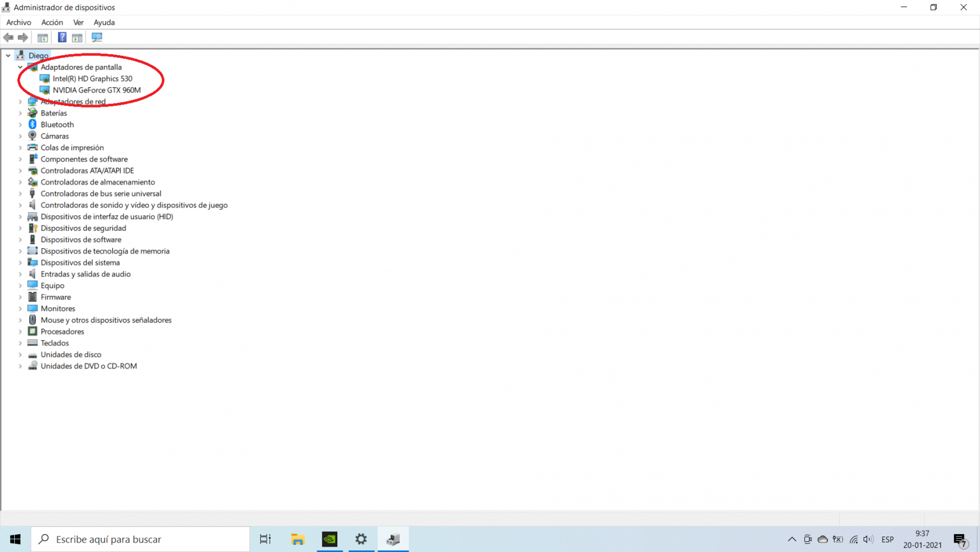Click the Back arrow in the toolbar
The width and height of the screenshot is (980, 552).
(8, 37)
